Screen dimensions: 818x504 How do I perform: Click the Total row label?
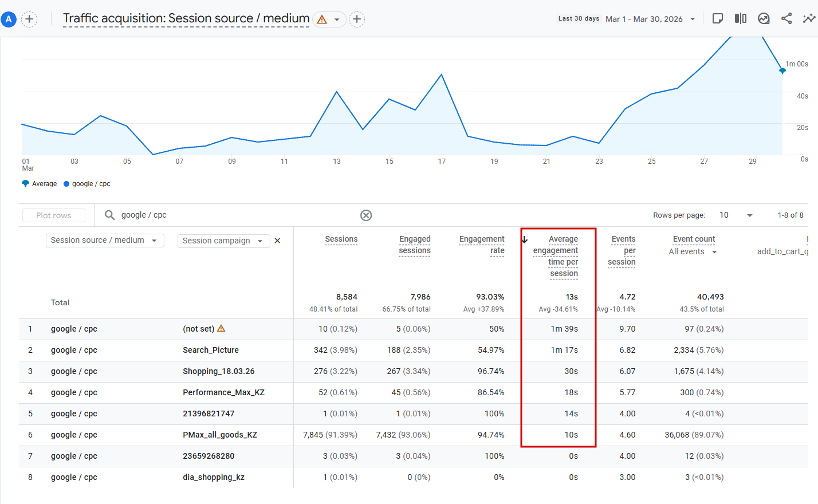pyautogui.click(x=60, y=303)
